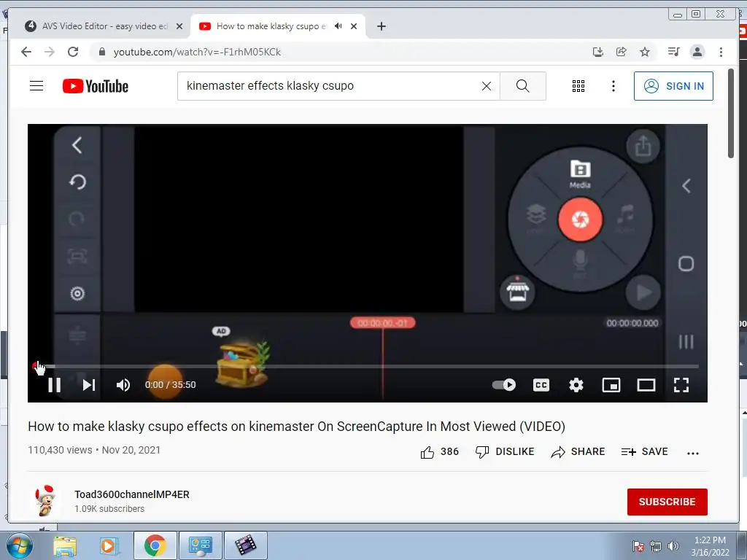Click red timeline timecode marker
747x560 pixels.
(x=382, y=323)
